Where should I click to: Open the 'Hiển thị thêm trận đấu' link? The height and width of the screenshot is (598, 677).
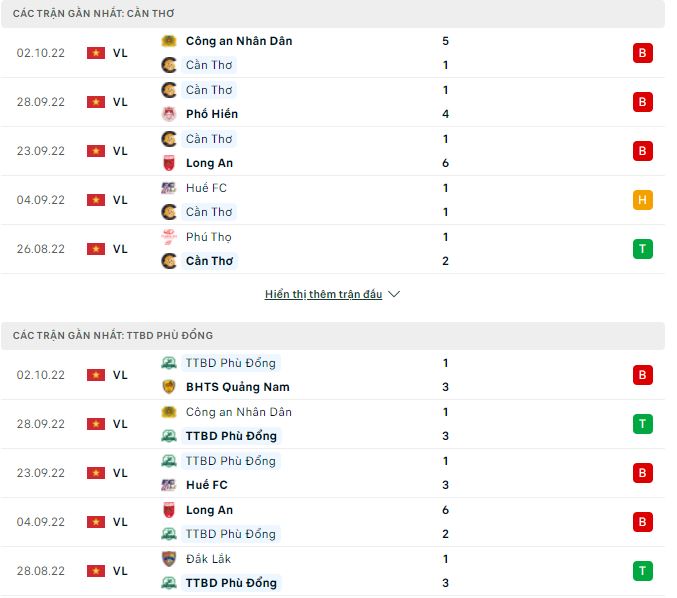(x=323, y=295)
